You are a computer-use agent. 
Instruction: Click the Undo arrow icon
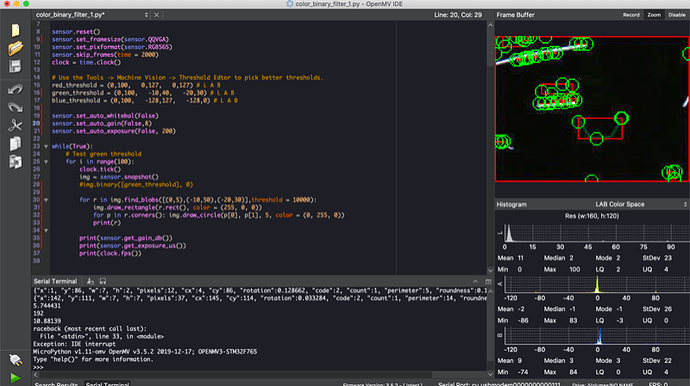15,90
